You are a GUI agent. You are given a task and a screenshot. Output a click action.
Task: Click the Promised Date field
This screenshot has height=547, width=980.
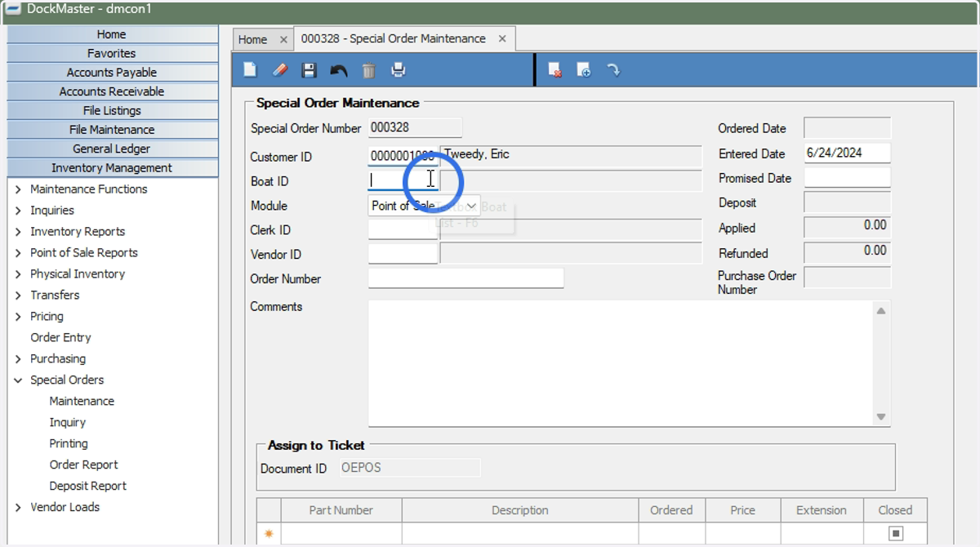pyautogui.click(x=847, y=177)
